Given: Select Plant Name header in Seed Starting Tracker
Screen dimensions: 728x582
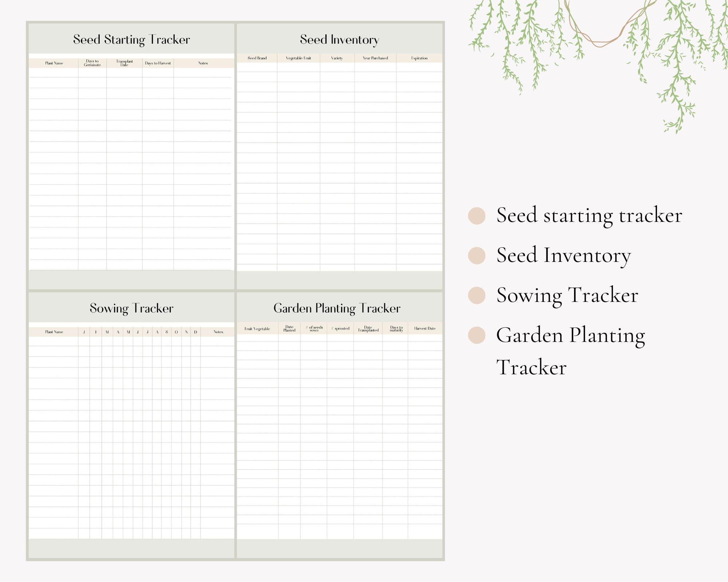Looking at the screenshot, I should point(54,63).
